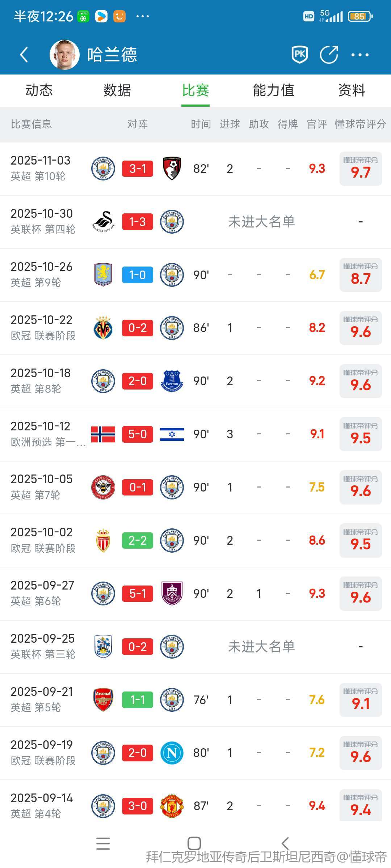Viewport: 391px width, 868px height.
Task: Open the PK comparison shield icon
Action: pos(300,55)
